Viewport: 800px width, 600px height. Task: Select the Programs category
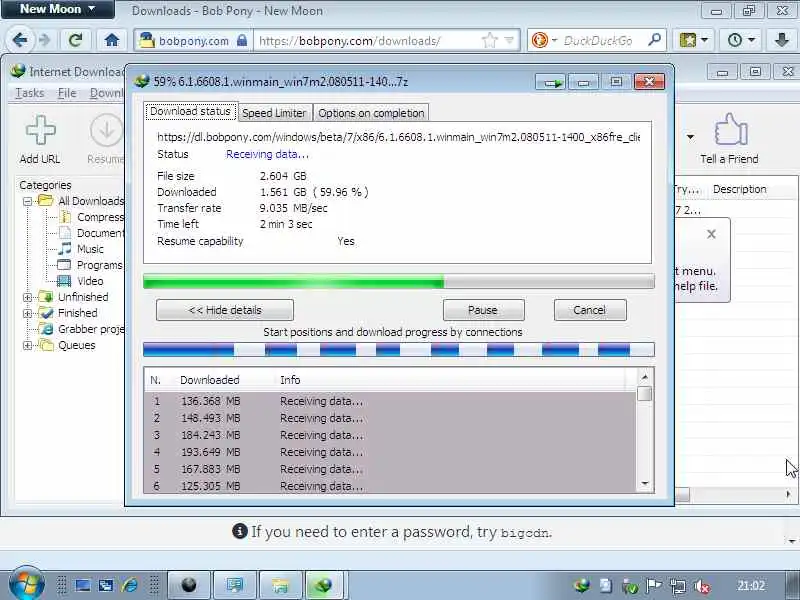coord(99,265)
